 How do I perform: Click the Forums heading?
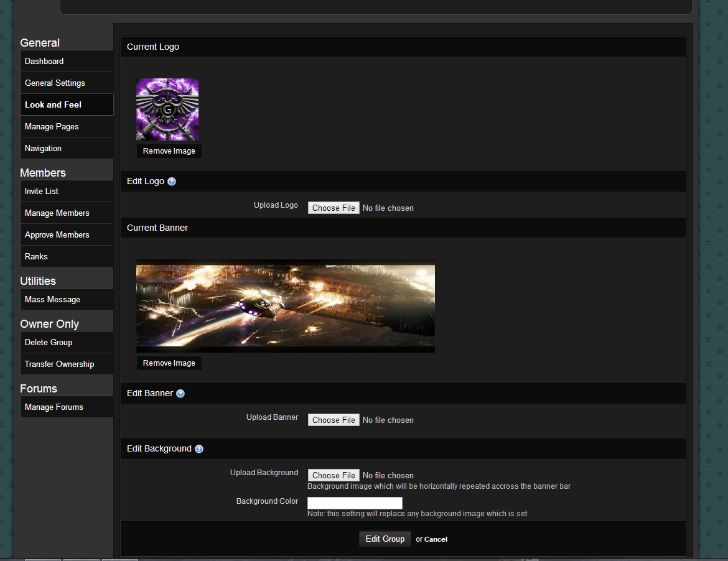point(39,389)
